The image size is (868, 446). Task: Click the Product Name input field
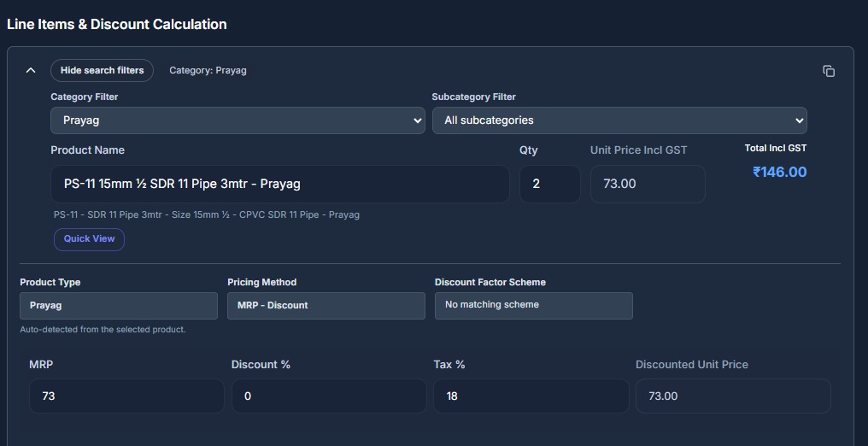click(280, 184)
